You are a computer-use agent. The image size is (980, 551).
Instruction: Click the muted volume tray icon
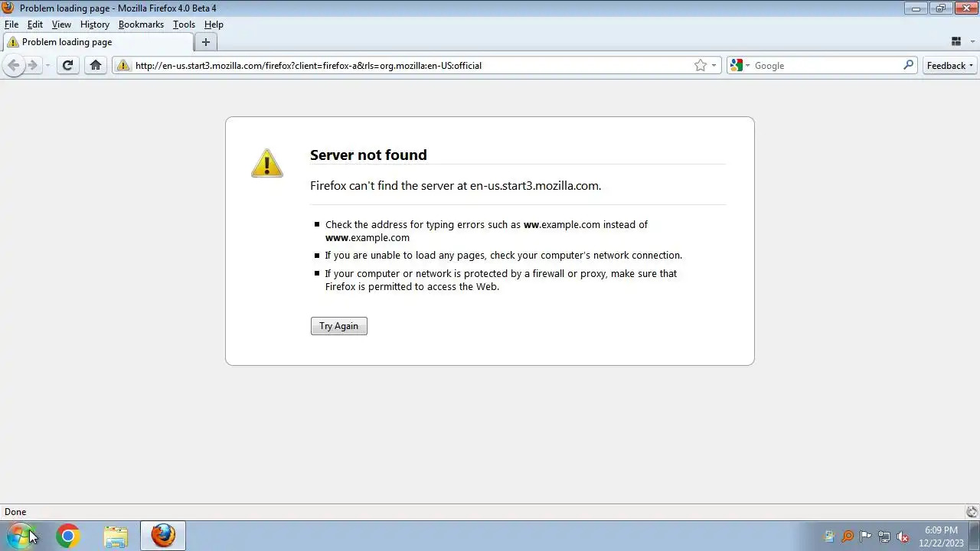tap(903, 536)
